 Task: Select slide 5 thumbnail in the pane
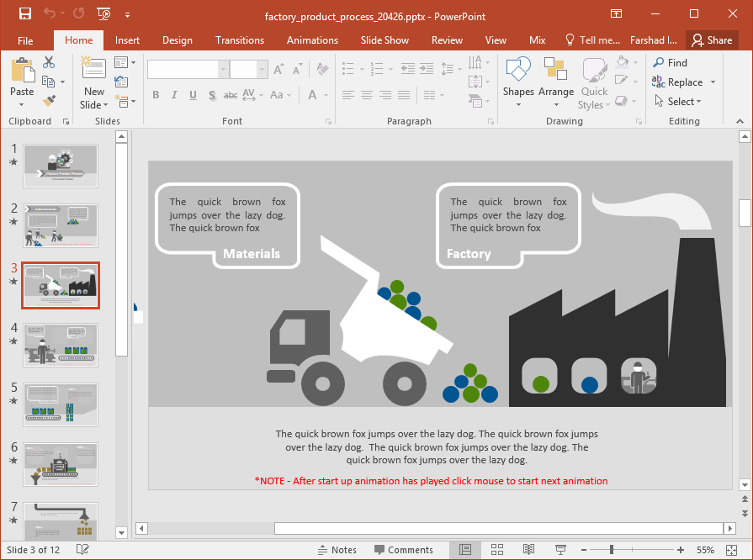[60, 404]
